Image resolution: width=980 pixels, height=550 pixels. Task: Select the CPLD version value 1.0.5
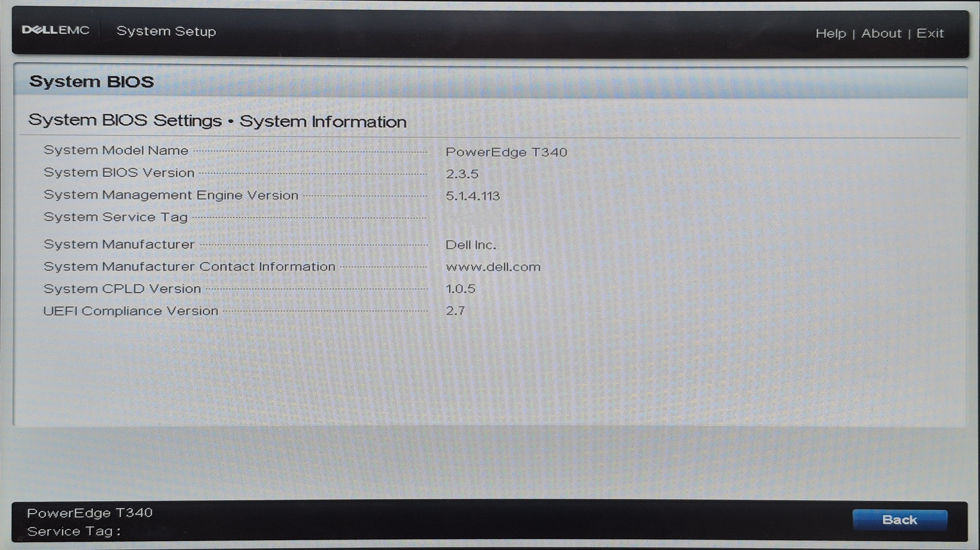(x=460, y=289)
